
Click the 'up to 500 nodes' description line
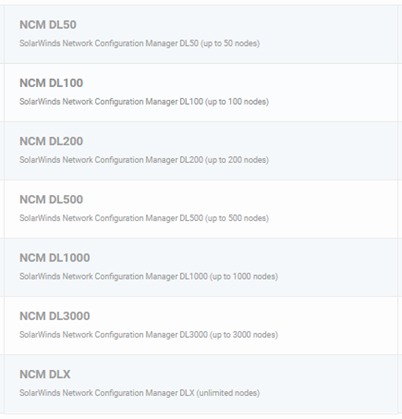coord(144,218)
